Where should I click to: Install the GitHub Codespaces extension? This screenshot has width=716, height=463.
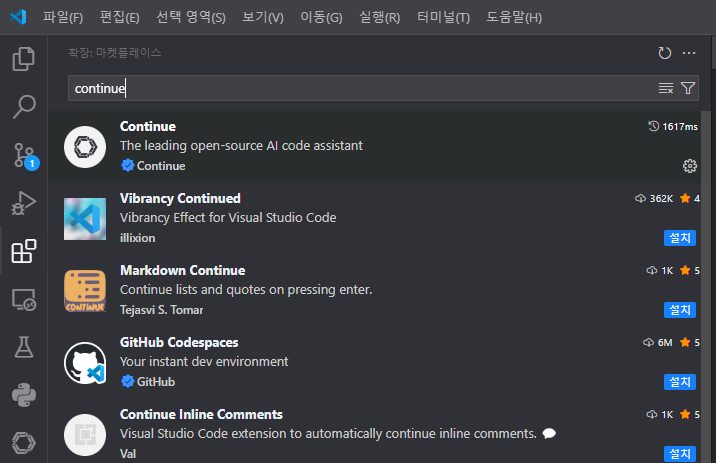pyautogui.click(x=679, y=382)
